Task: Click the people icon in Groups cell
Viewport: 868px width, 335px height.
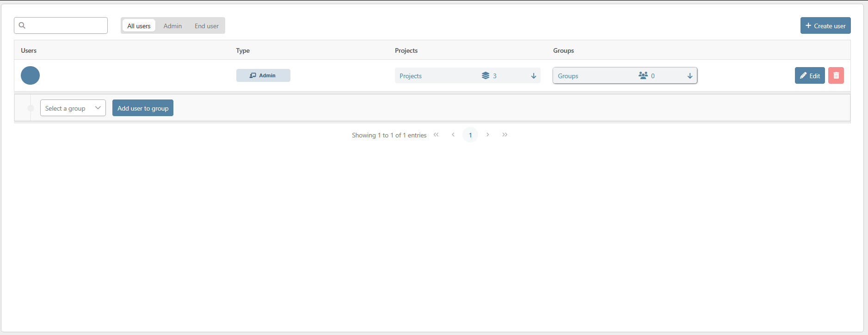Action: [643, 75]
